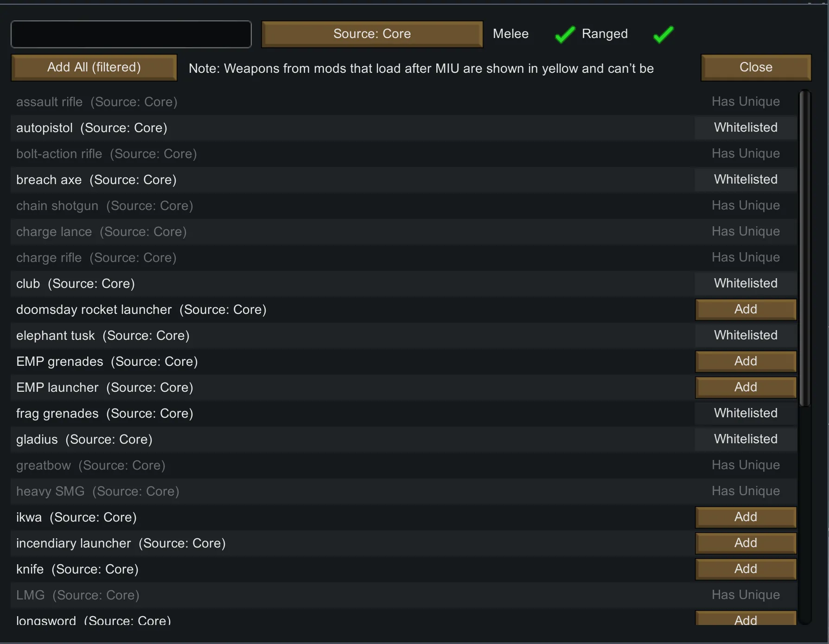Click the weapon search text field

131,34
